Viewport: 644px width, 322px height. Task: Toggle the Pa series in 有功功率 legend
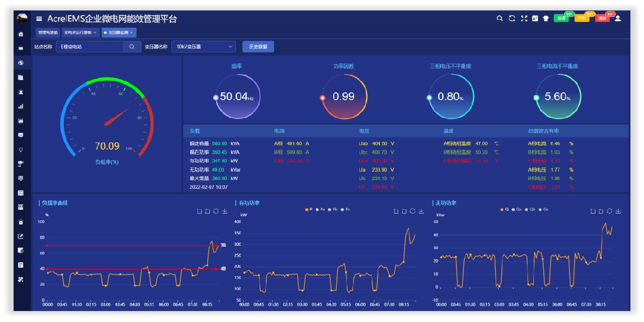tap(320, 209)
